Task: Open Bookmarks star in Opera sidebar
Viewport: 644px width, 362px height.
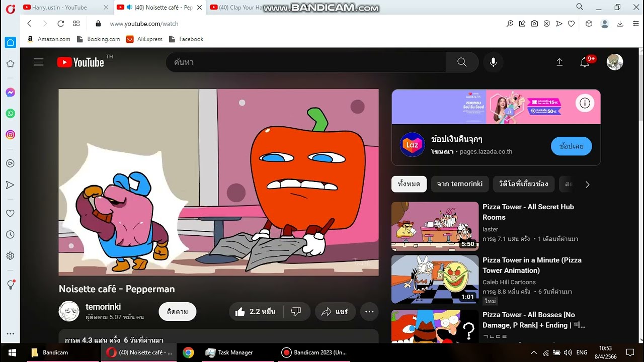Action: pos(10,64)
